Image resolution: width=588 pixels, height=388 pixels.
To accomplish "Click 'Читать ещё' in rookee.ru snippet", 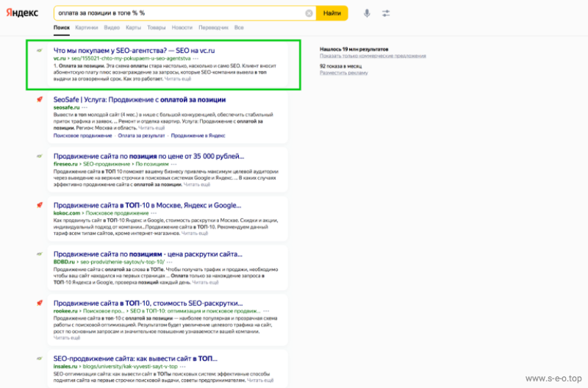I will (67, 338).
